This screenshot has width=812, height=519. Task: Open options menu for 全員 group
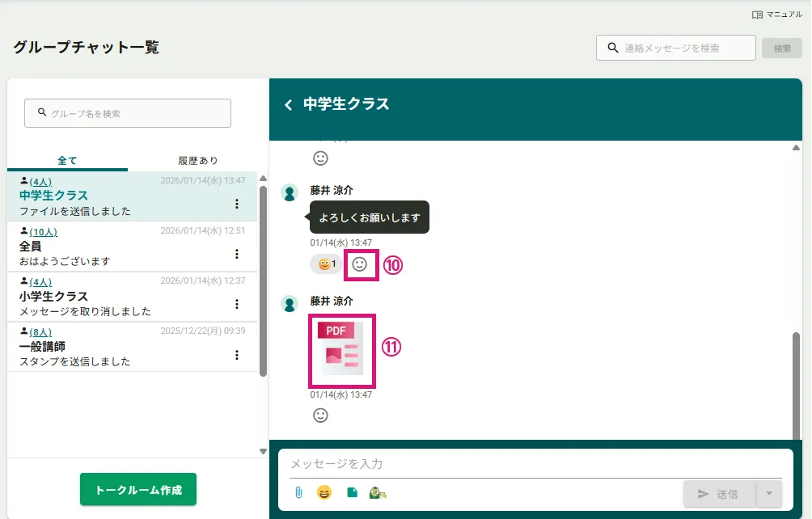coord(237,254)
